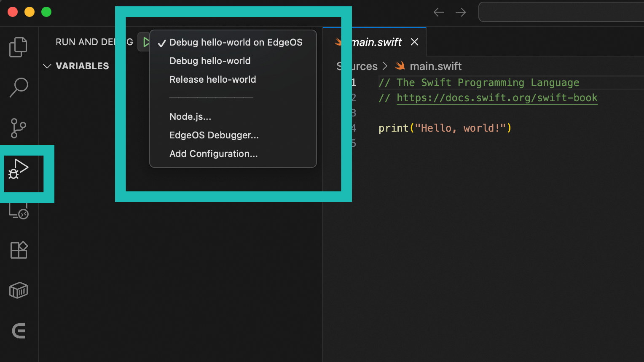Click the Swift icon in the breadcrumb
The width and height of the screenshot is (644, 362).
(x=400, y=66)
